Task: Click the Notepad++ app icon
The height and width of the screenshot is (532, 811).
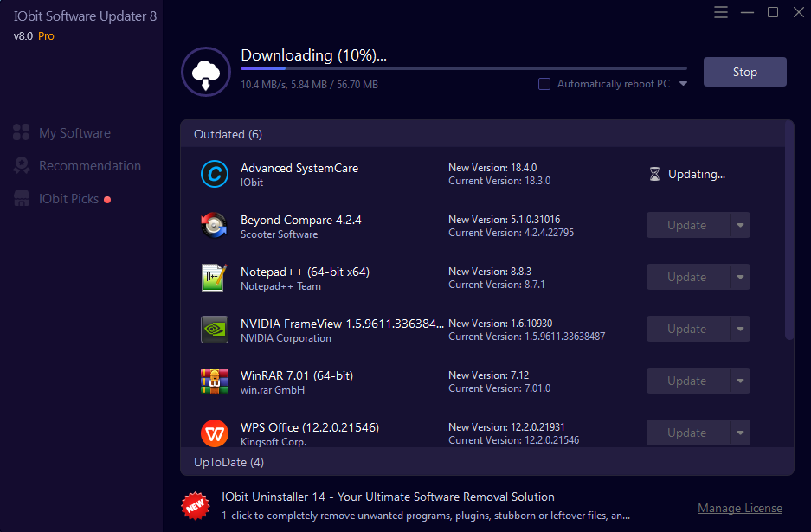Action: [x=214, y=277]
